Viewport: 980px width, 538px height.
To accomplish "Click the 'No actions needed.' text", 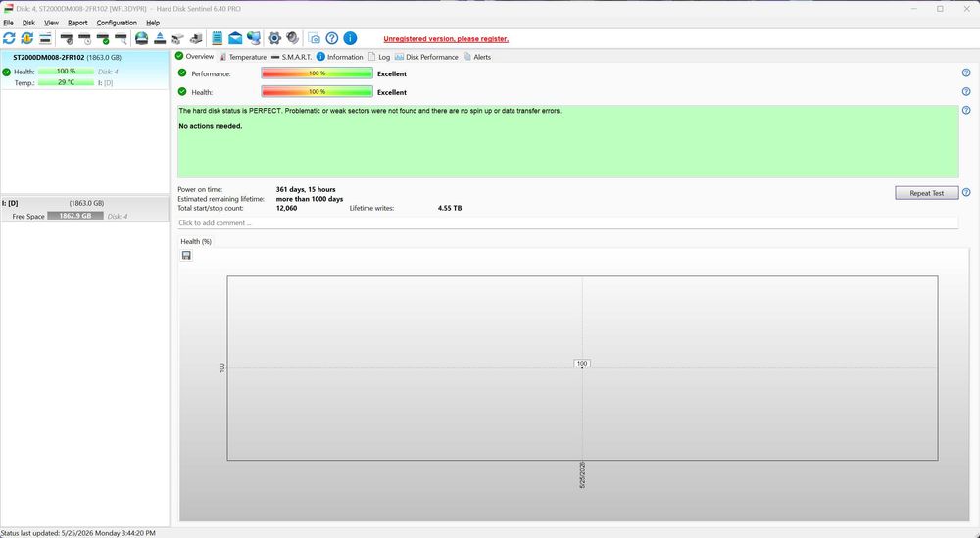I will click(211, 126).
